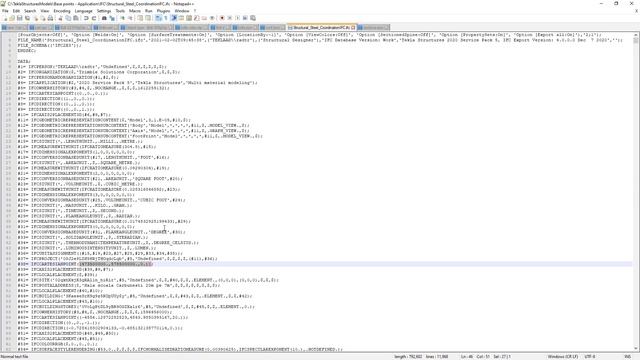Toggle Show All Characters in toolbar
The height and width of the screenshot is (360, 640).
tap(166, 18)
